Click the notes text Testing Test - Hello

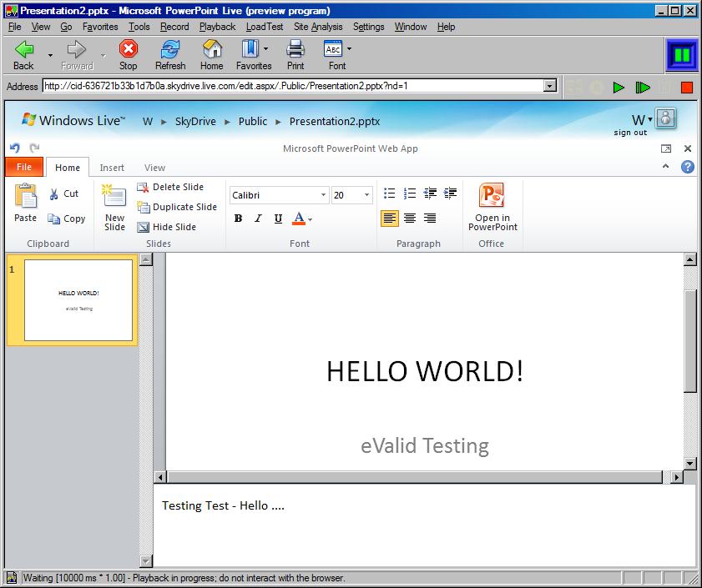pos(223,505)
